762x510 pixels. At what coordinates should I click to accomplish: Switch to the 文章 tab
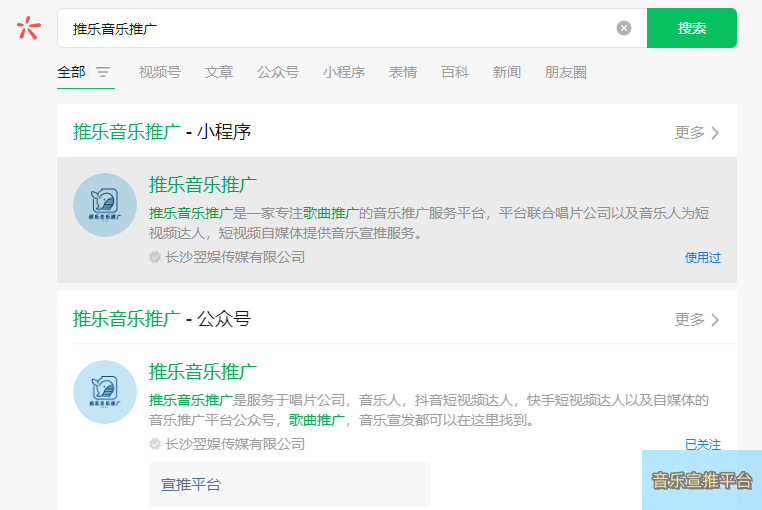coord(219,72)
